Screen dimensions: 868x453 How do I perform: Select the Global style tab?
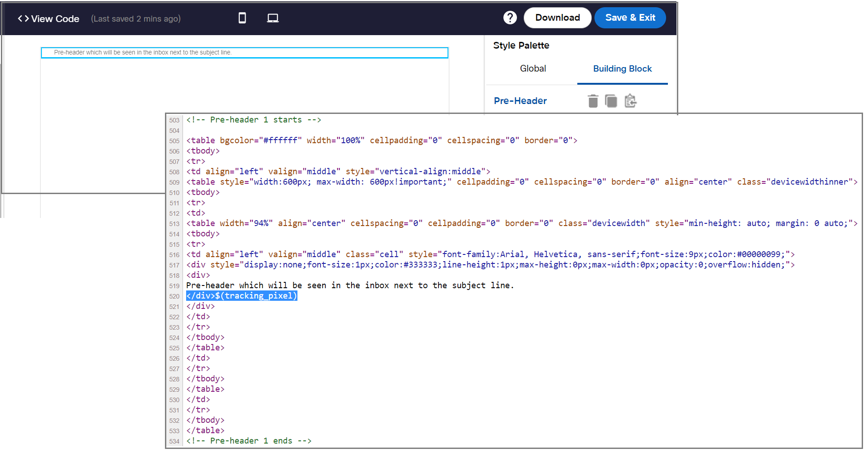click(533, 68)
